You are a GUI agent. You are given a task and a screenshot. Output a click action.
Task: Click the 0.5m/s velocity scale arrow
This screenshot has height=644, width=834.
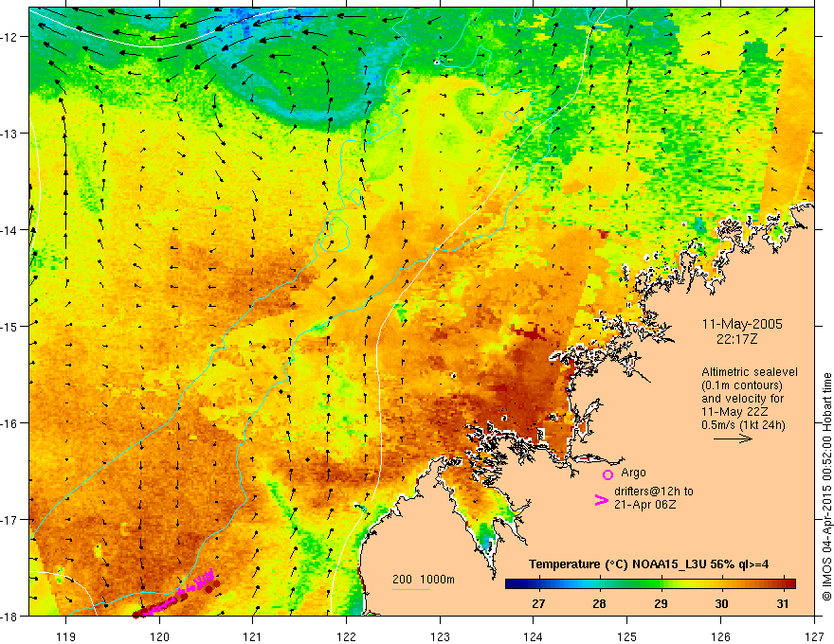pos(733,438)
